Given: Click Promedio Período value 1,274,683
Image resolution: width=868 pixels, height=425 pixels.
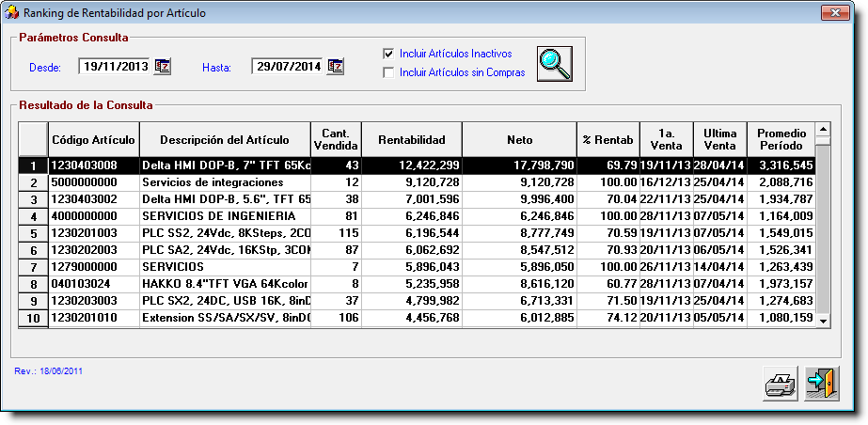Looking at the screenshot, I should tap(781, 301).
